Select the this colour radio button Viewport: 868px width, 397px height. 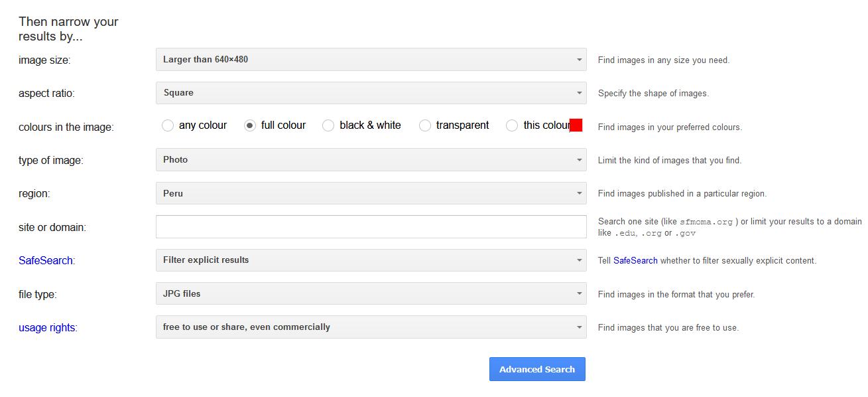512,125
